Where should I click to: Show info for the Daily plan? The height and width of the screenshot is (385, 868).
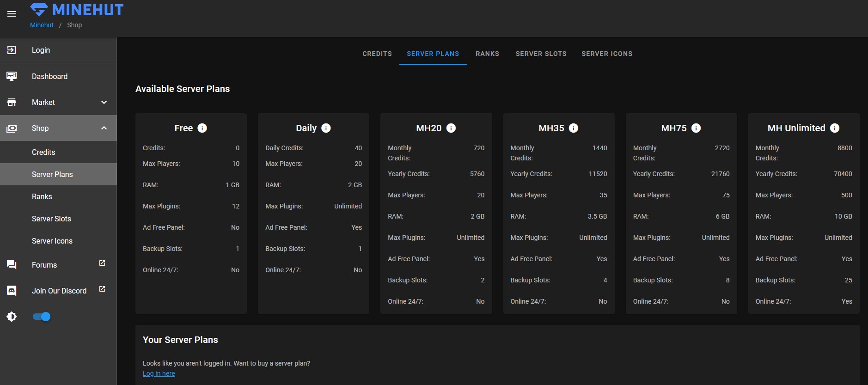[326, 128]
